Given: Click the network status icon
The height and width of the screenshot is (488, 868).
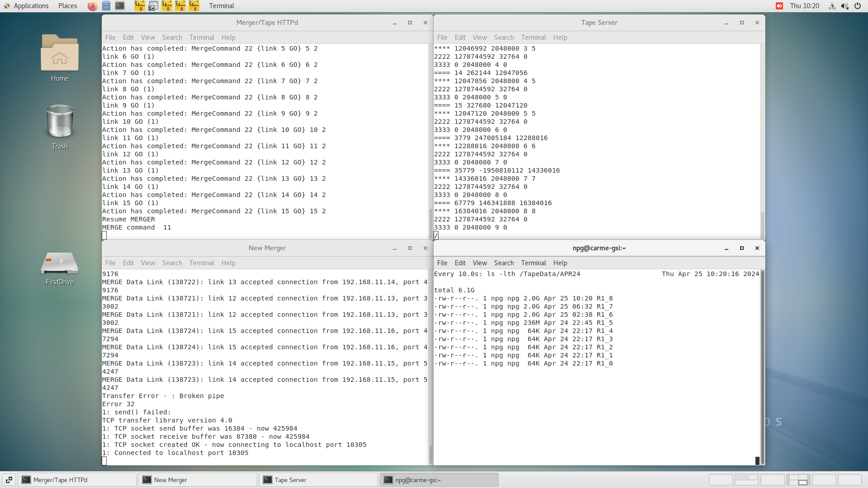Looking at the screenshot, I should 832,6.
